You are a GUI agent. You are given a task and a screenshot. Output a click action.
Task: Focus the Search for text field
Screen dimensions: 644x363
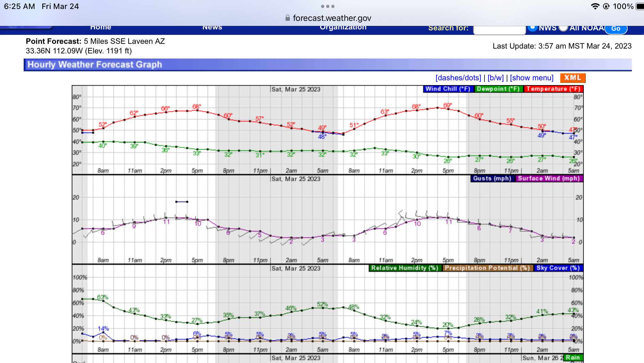click(499, 30)
